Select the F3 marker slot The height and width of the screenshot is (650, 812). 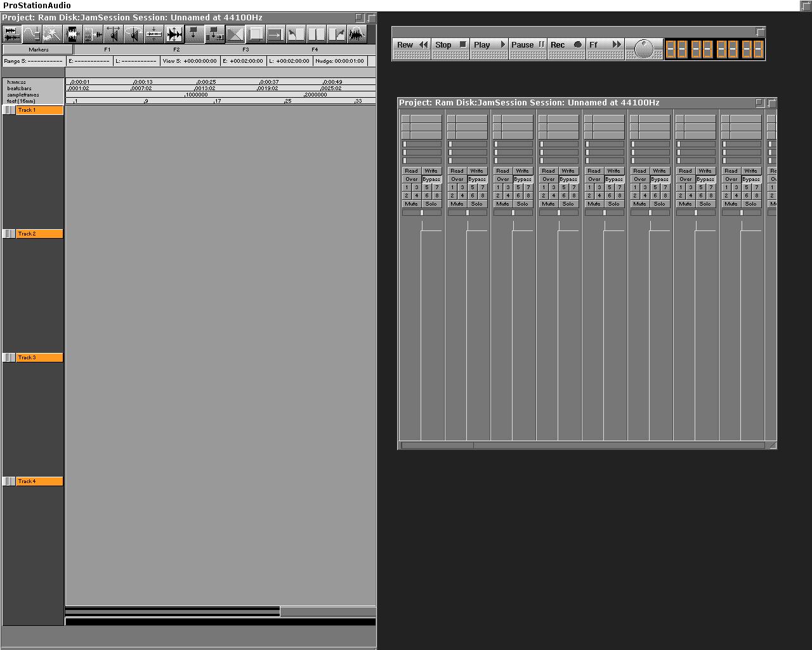pos(246,50)
